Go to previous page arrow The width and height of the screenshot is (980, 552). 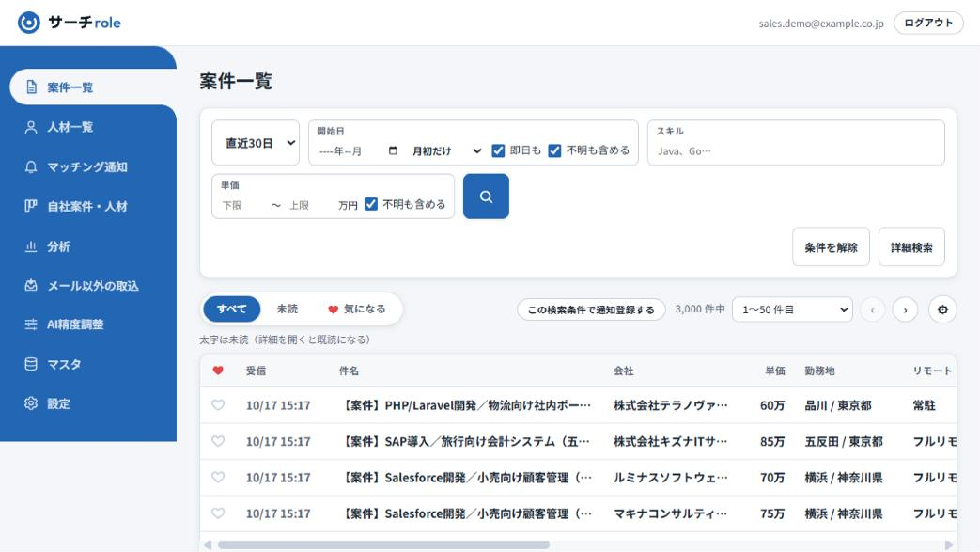[873, 309]
